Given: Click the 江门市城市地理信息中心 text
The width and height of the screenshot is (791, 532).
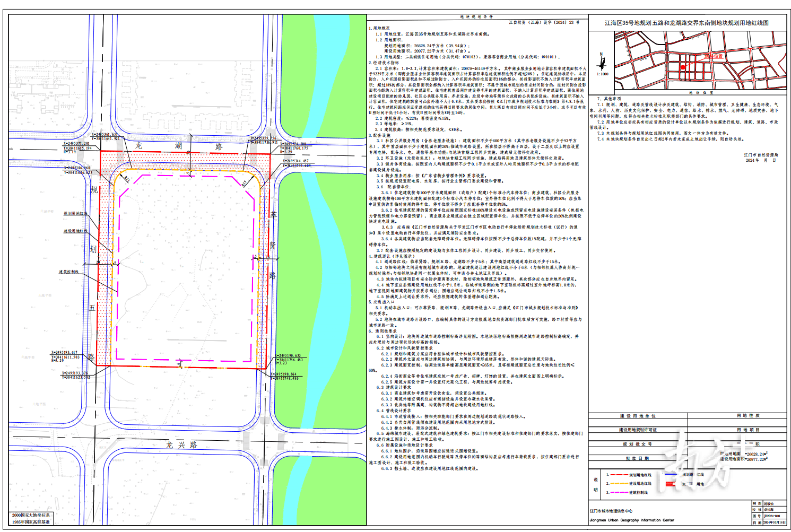Looking at the screenshot, I should (x=611, y=511).
